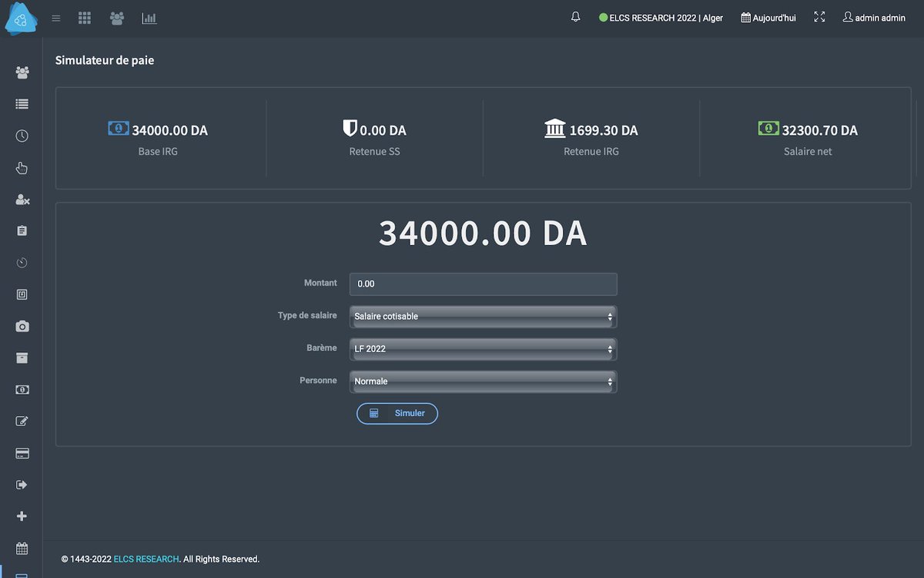This screenshot has width=924, height=578.
Task: Open the top bar users group icon
Action: 117,18
